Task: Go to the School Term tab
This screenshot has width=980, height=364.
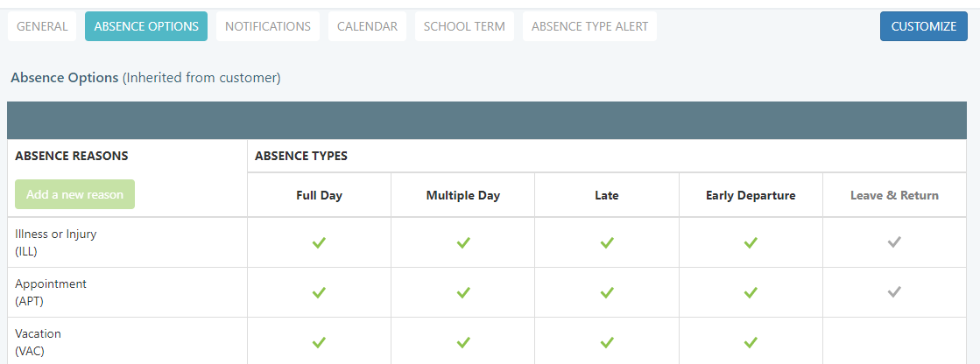Action: [x=464, y=26]
